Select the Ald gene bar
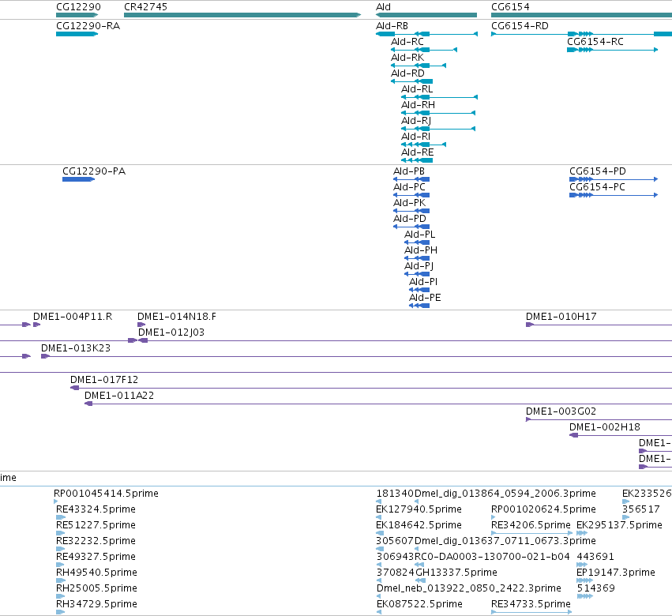Screen dimensions: 672x616 [x=426, y=15]
